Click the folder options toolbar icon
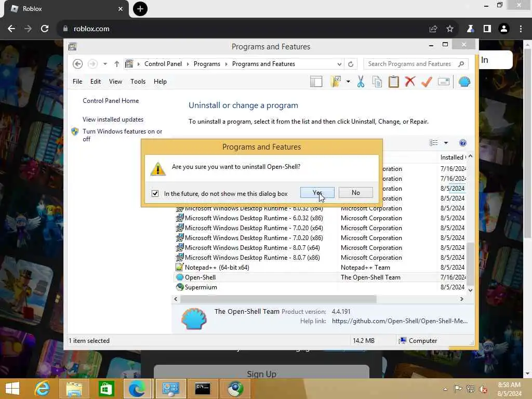 point(336,82)
